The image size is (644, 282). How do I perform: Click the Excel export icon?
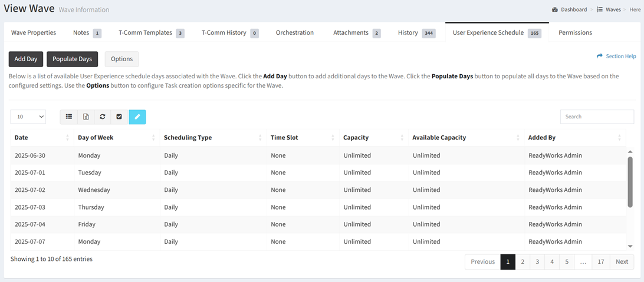click(x=86, y=117)
